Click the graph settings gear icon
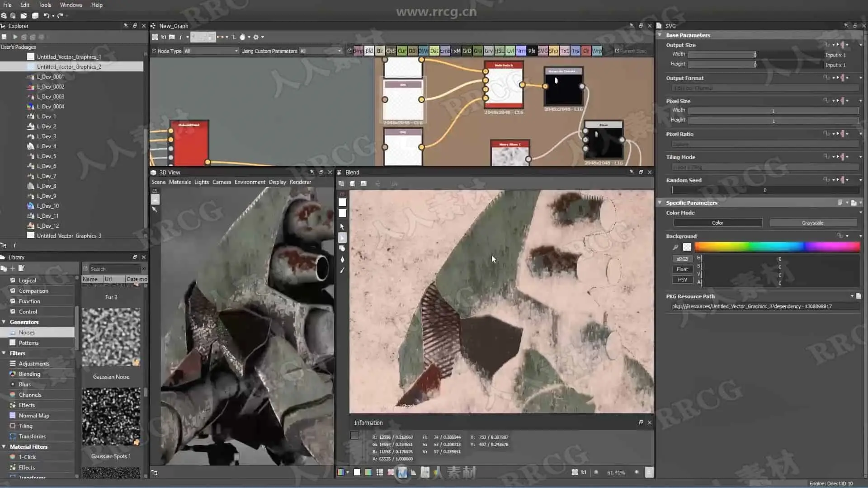Image resolution: width=868 pixels, height=488 pixels. click(x=256, y=37)
